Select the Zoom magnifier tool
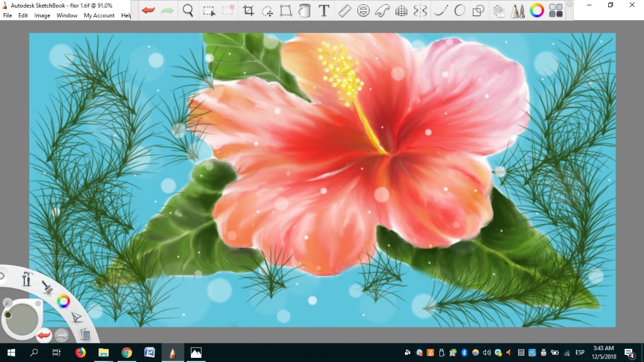 click(188, 10)
